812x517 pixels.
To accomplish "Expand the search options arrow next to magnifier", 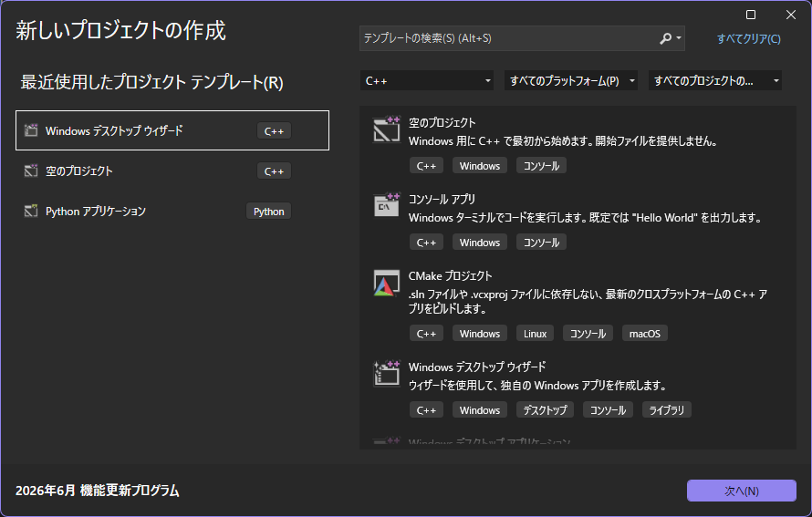I will point(679,38).
